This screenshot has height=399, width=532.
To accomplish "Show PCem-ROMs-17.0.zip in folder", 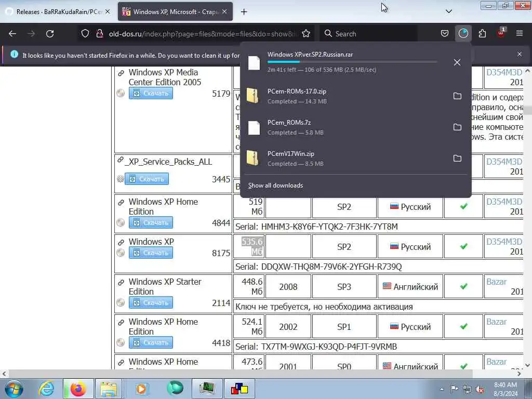I will [x=457, y=96].
